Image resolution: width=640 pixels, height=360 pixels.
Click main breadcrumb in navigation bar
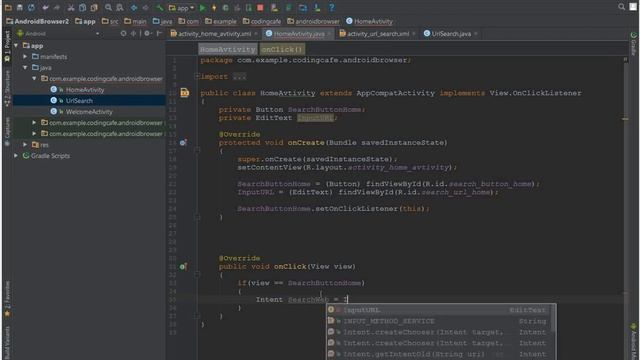coord(135,21)
